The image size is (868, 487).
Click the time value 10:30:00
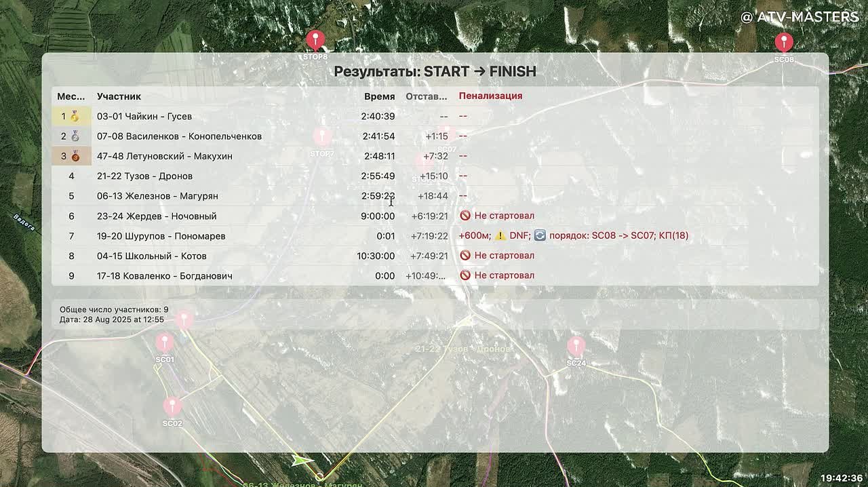376,256
